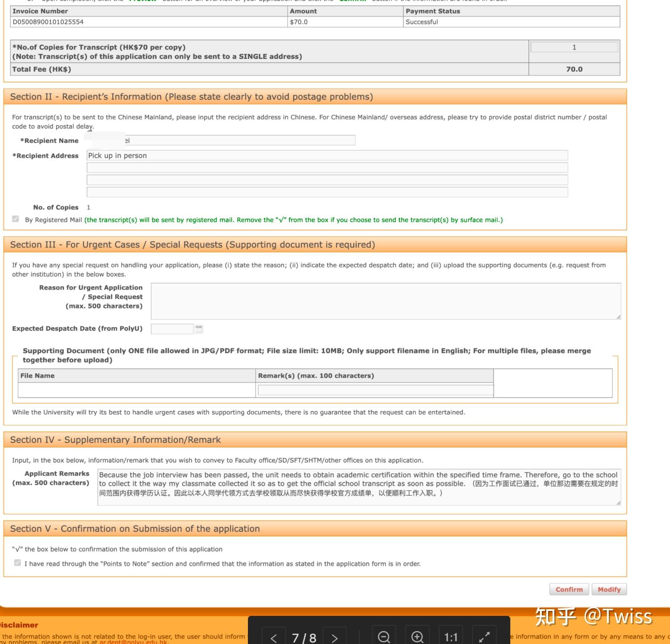Go to next image in viewer

tap(334, 637)
